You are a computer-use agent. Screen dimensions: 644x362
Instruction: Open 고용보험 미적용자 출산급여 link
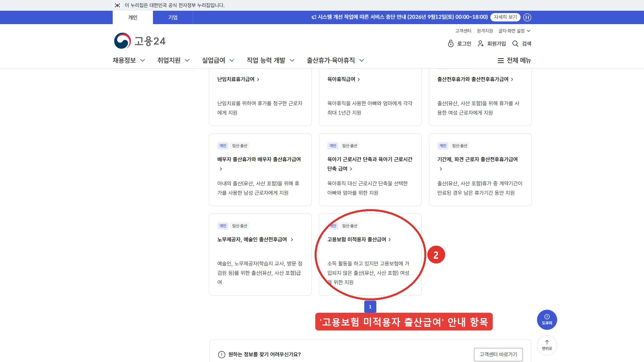pos(359,239)
